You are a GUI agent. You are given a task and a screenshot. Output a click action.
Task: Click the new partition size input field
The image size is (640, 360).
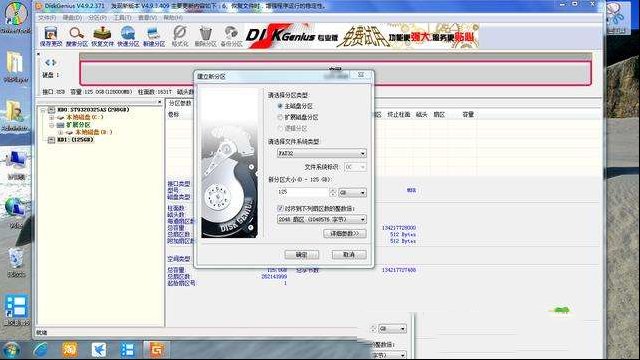[303, 192]
